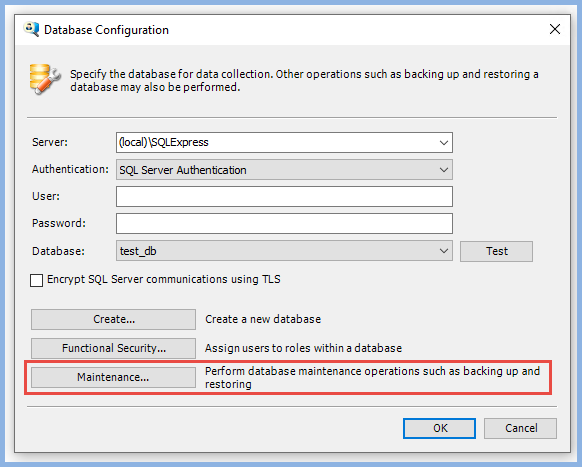
Task: Click the 'Encrypt SQL Server communications using TLS' label
Action: 164,279
